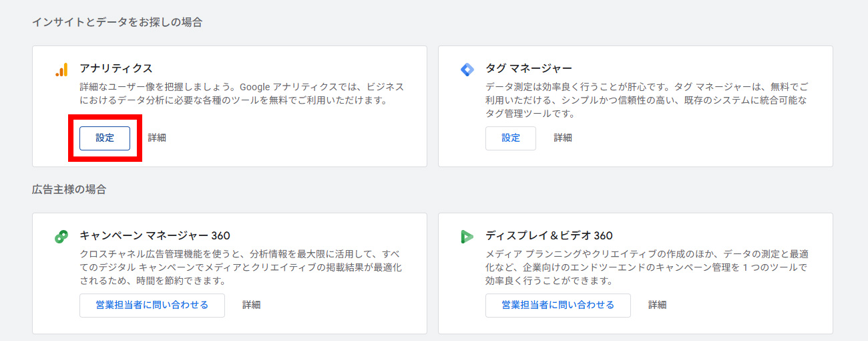Click 設定 button in タグ マネージャー card
The image size is (868, 341).
[511, 138]
